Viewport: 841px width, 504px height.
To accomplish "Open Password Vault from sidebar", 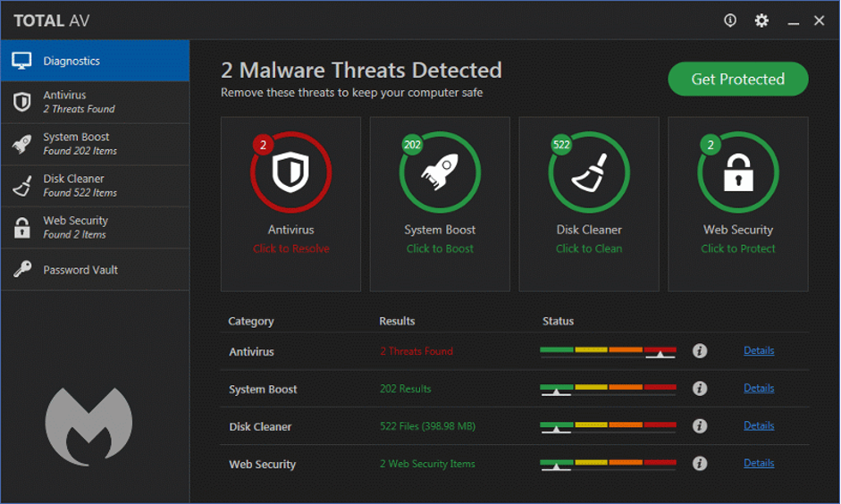I will click(x=95, y=270).
